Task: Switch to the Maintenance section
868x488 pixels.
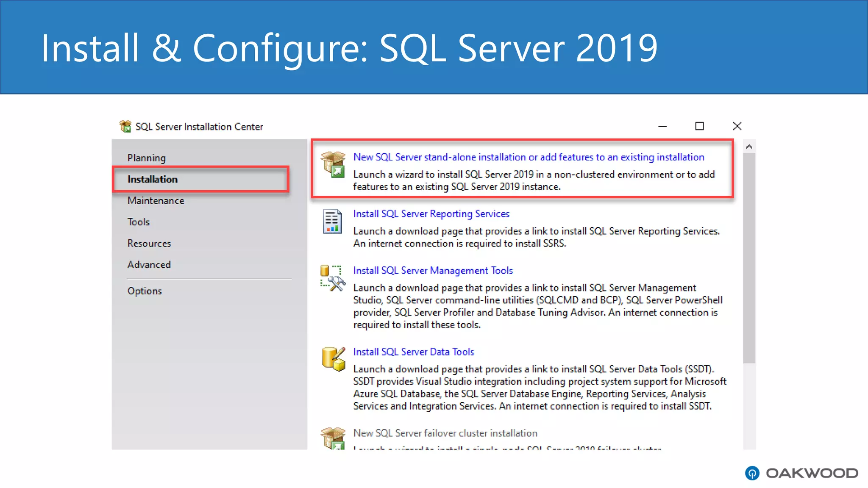Action: point(156,201)
